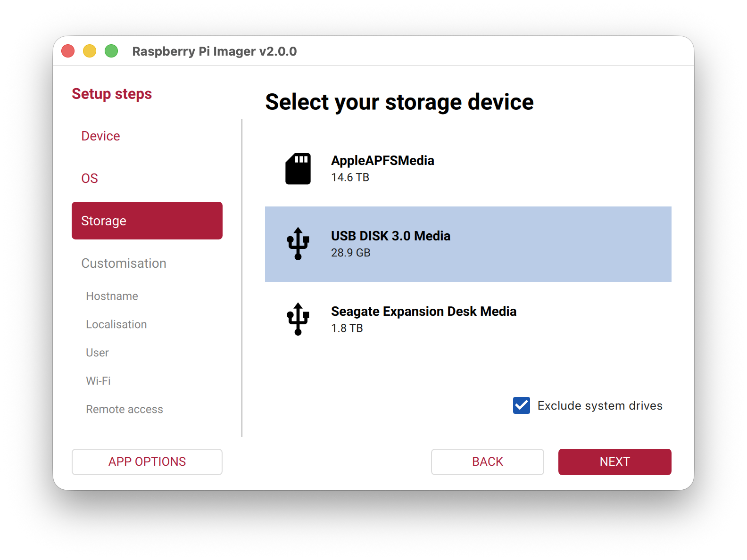The width and height of the screenshot is (747, 560).
Task: Select the Localisation sub-step
Action: [x=116, y=324]
